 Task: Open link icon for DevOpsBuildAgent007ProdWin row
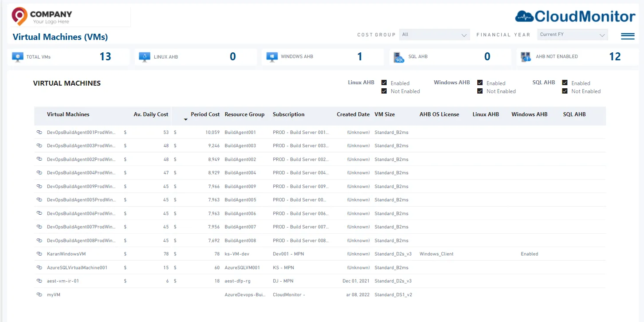tap(39, 227)
